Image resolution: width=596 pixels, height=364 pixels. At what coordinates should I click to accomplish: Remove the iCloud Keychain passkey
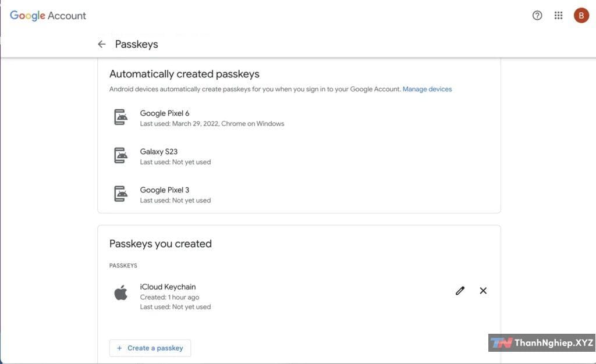(483, 291)
